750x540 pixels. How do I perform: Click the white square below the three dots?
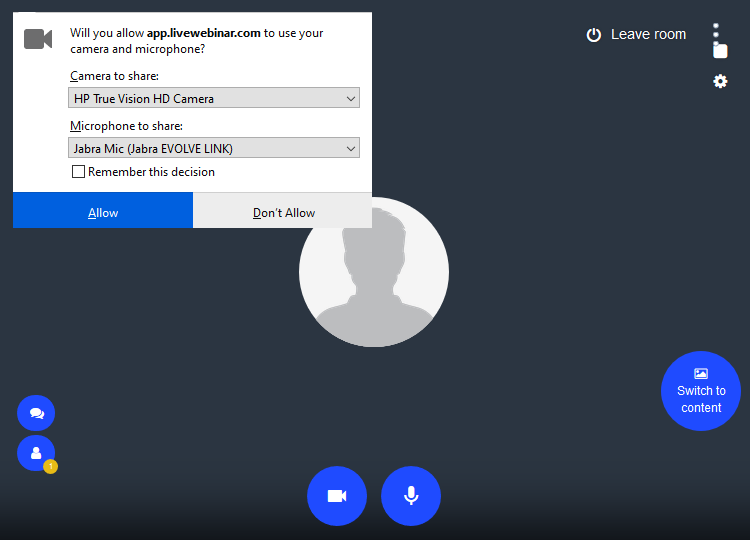click(720, 51)
